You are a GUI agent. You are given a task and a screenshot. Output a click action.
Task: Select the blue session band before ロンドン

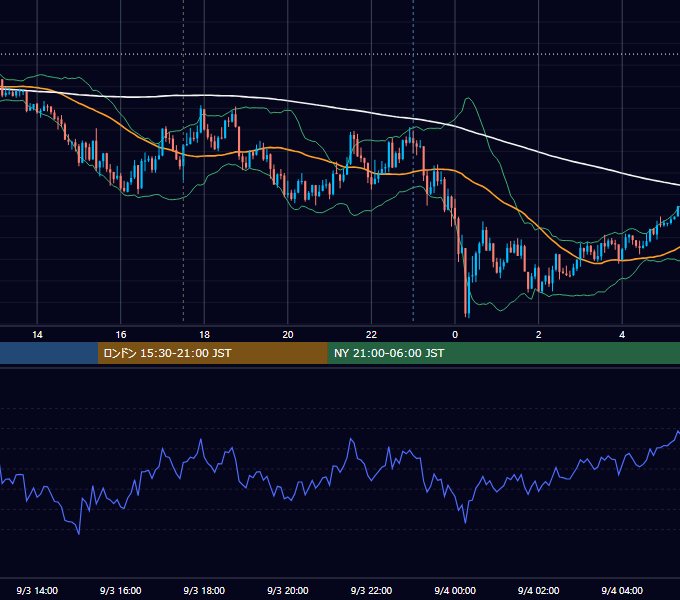coord(49,353)
